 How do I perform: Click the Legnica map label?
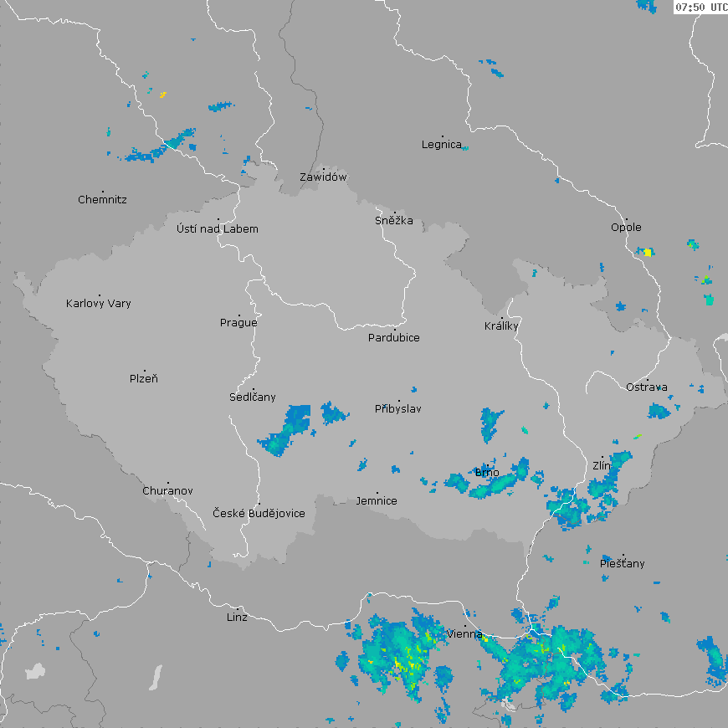pos(441,145)
